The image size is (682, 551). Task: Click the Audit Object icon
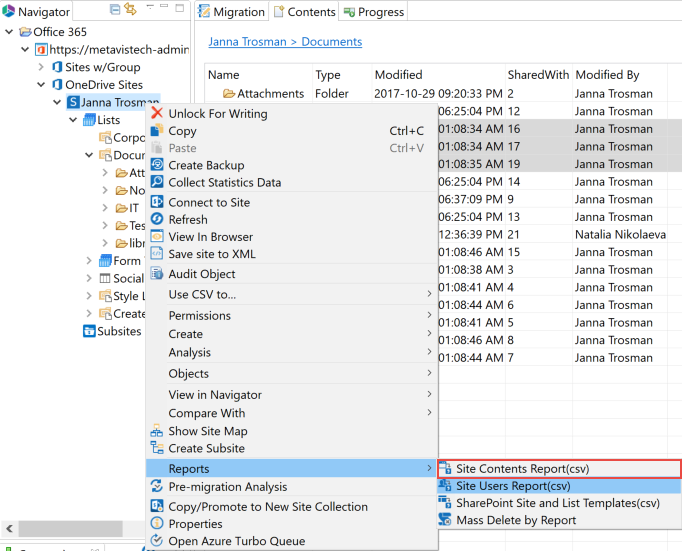(156, 274)
